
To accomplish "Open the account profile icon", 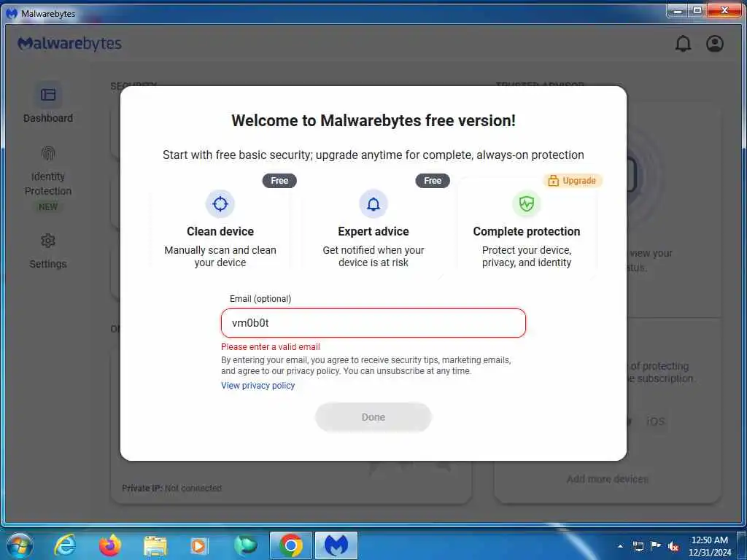I will tap(715, 43).
